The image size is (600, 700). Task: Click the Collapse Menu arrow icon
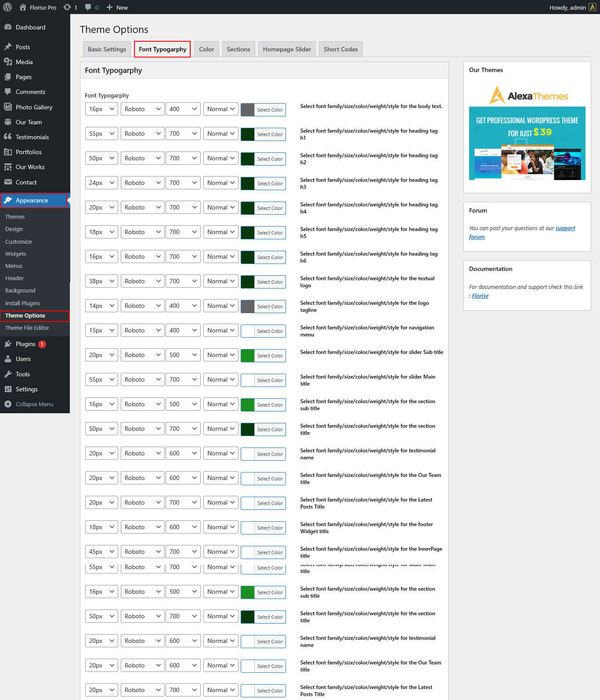pyautogui.click(x=8, y=404)
